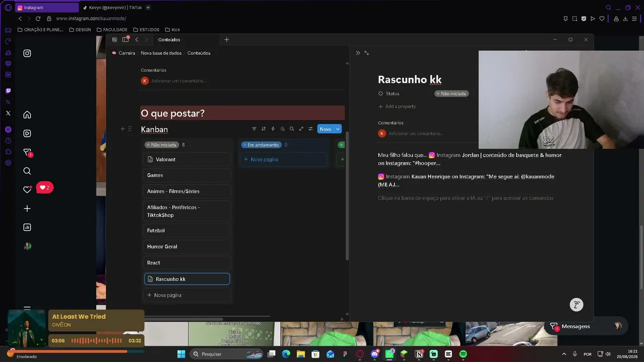Open Kanban automations lightning icon
644x362 pixels.
coord(273,129)
